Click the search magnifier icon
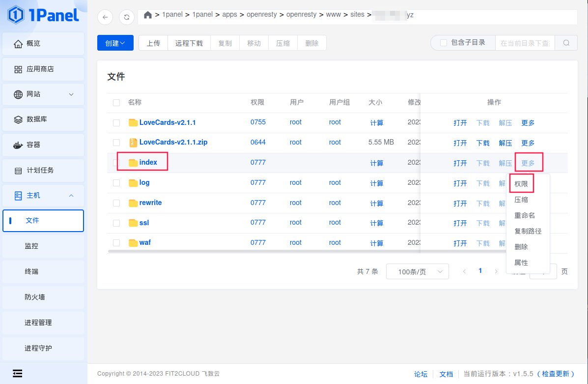Image resolution: width=588 pixels, height=384 pixels. [566, 43]
